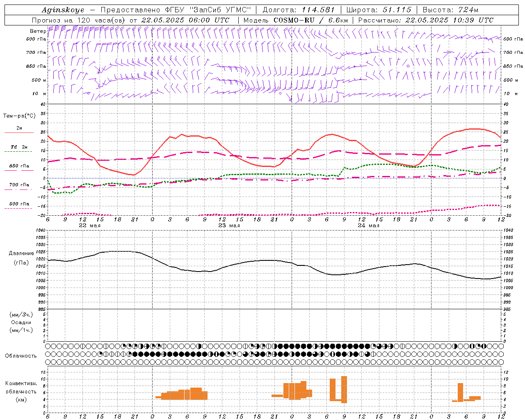525x420 pixels.
Task: Click the 'Предоставлено ФГБУ ЗапСиб УГМС' provider text
Action: pyautogui.click(x=176, y=10)
